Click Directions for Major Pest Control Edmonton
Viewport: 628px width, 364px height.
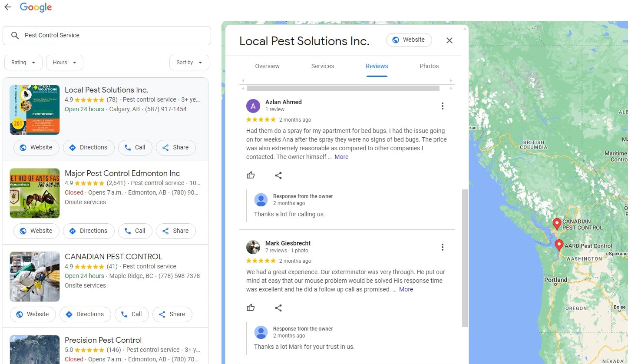(x=89, y=231)
